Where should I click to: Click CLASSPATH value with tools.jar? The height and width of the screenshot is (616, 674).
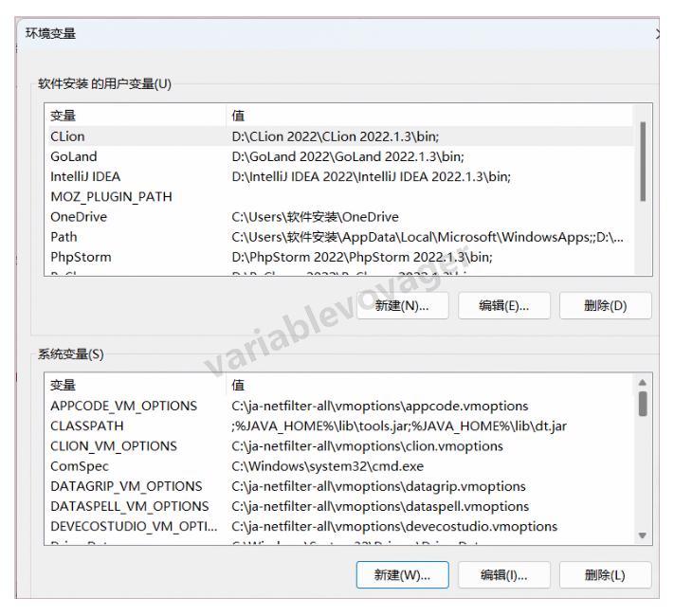[399, 426]
